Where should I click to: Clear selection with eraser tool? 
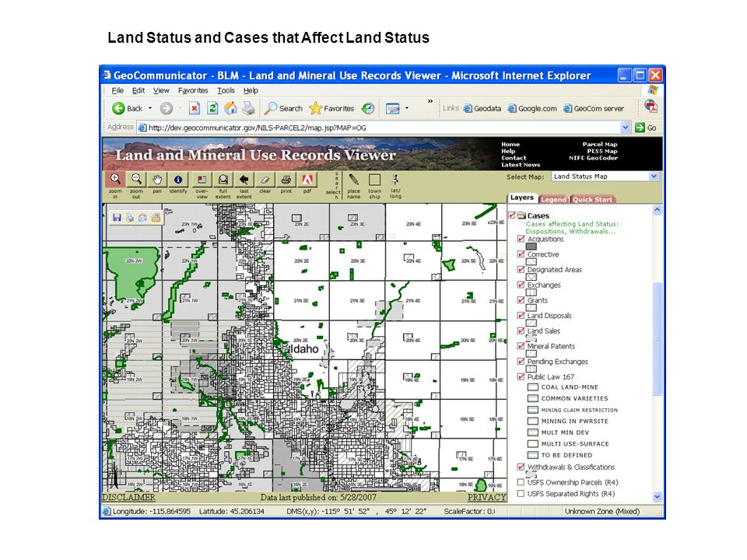point(265,180)
